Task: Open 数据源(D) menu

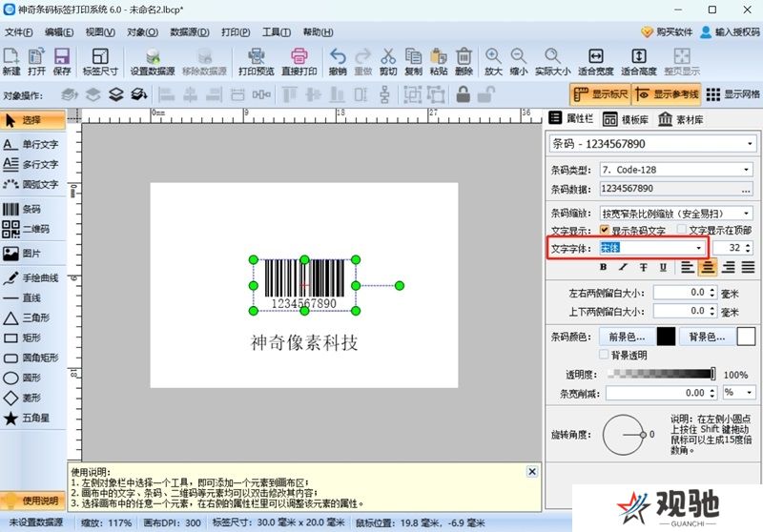Action: click(x=189, y=32)
